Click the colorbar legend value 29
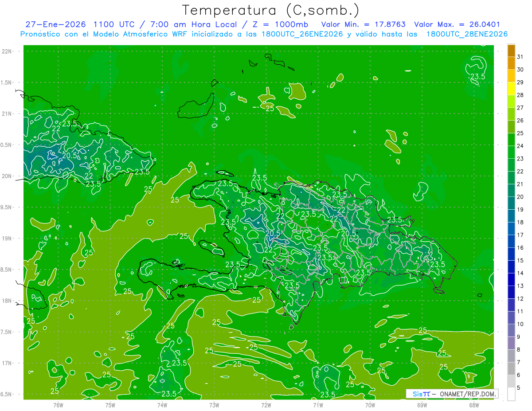This screenshot has height=411, width=532. pyautogui.click(x=520, y=82)
